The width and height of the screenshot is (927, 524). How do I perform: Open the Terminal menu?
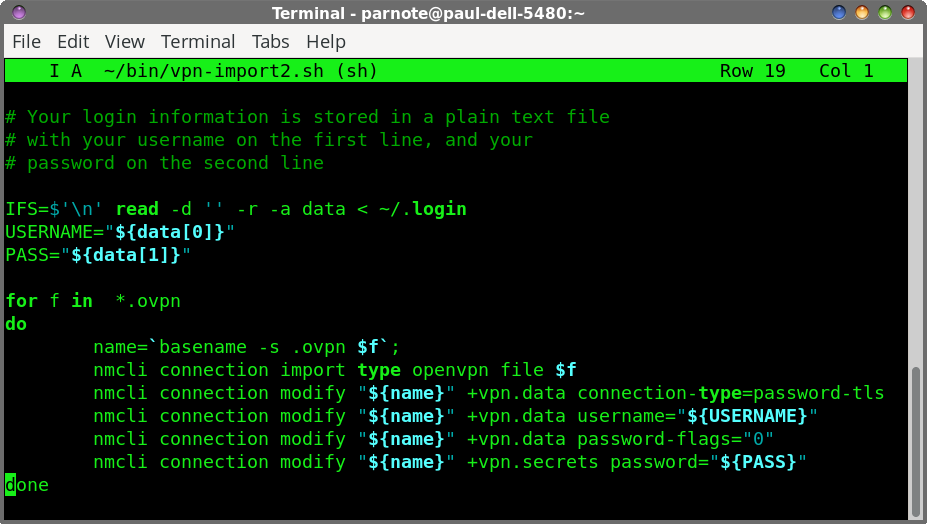point(198,42)
